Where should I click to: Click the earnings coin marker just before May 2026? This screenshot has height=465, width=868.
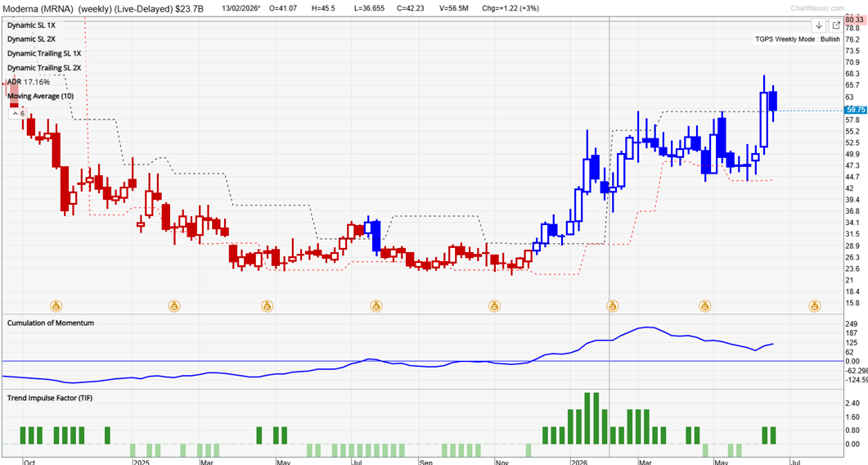point(704,305)
